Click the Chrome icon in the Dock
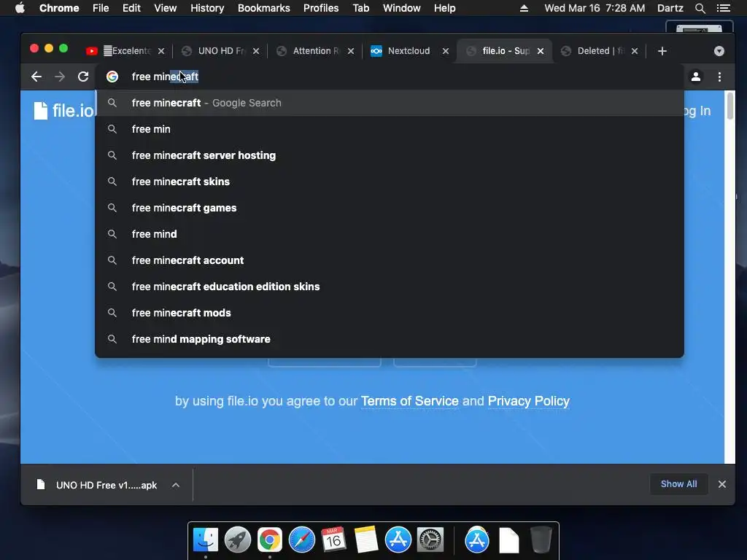Image resolution: width=747 pixels, height=560 pixels. (270, 540)
